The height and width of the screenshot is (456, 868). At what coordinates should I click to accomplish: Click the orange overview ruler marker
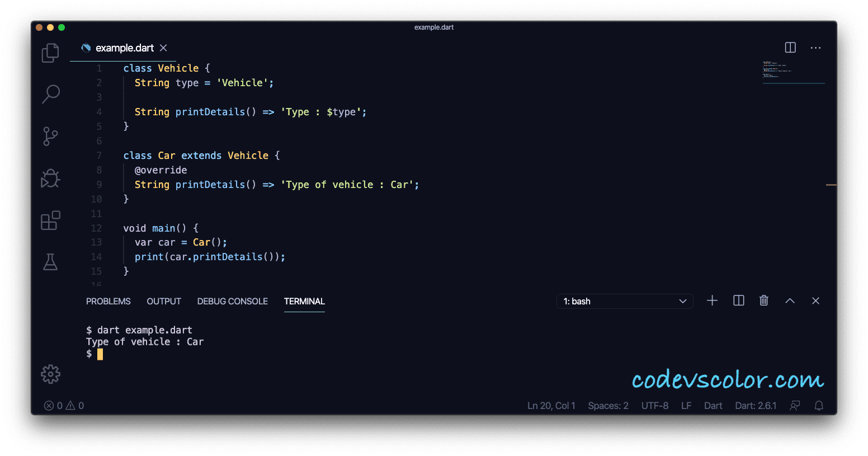(x=831, y=185)
